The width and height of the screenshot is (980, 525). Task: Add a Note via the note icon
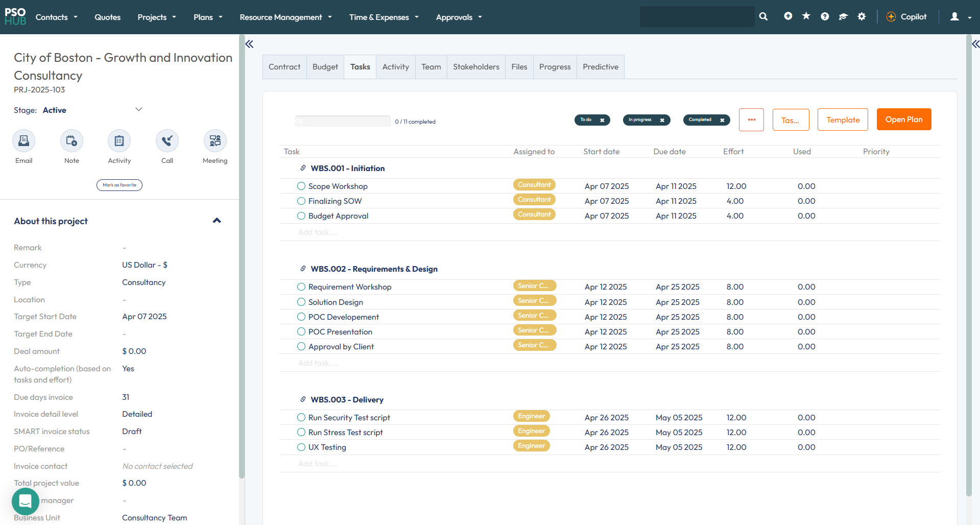pos(71,141)
